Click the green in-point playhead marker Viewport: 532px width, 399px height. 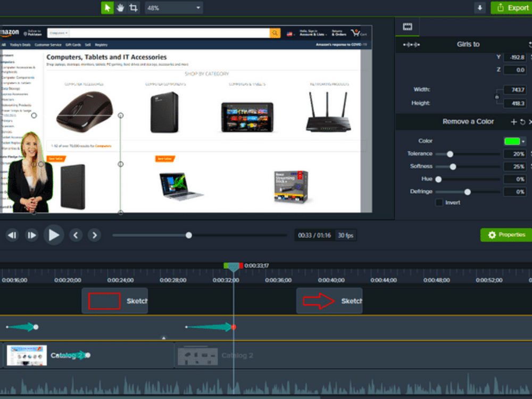[x=226, y=265]
